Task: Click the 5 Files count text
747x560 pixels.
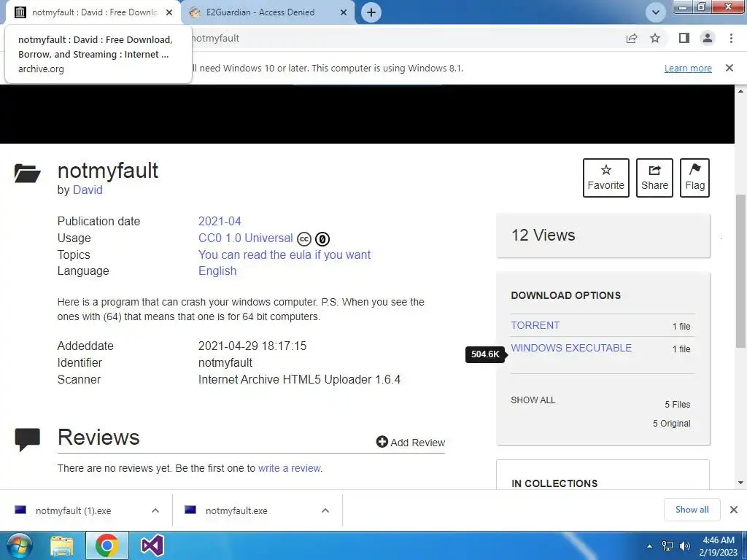Action: 678,404
